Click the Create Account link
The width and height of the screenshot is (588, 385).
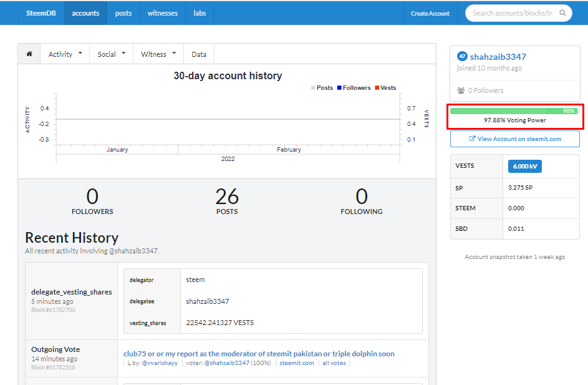[x=430, y=14]
